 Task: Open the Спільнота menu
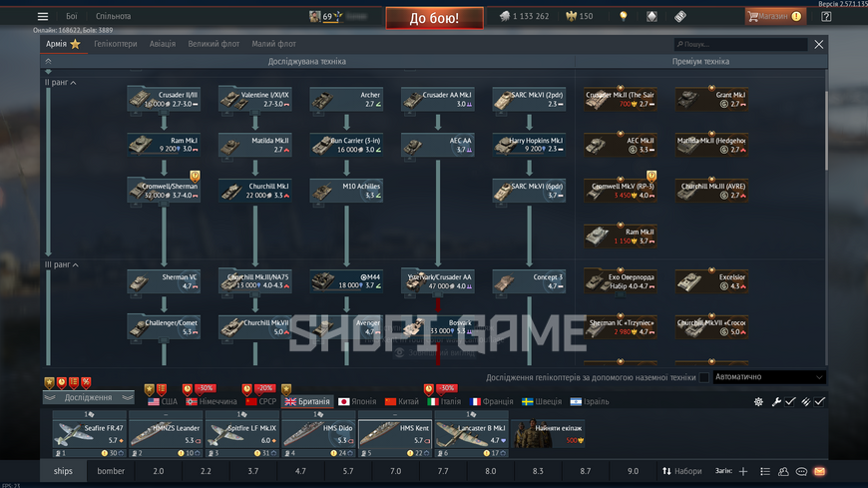click(114, 16)
